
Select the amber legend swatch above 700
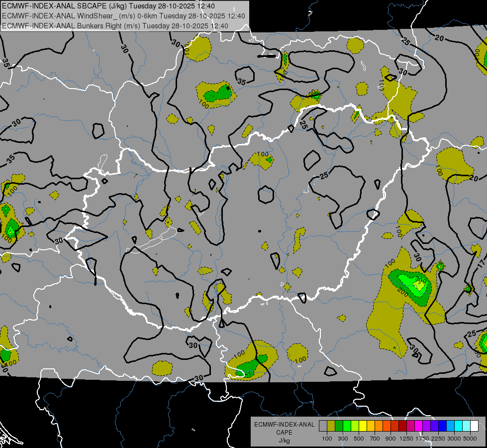[371, 426]
